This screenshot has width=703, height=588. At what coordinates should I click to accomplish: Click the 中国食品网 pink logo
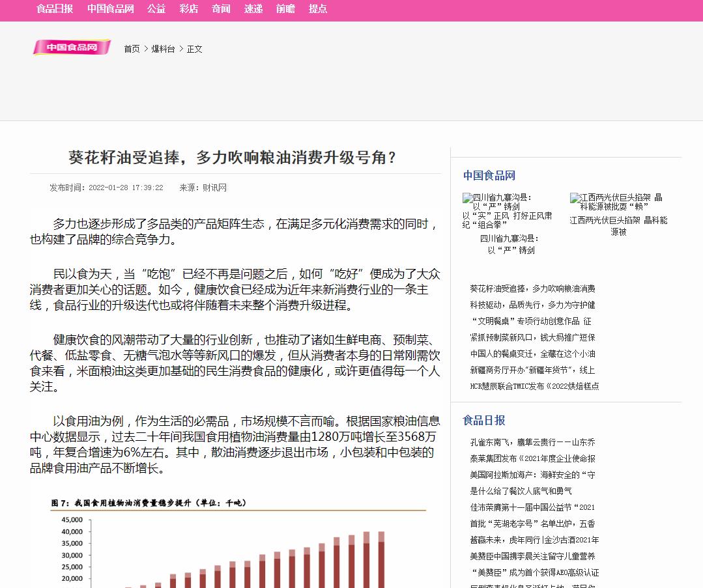72,47
